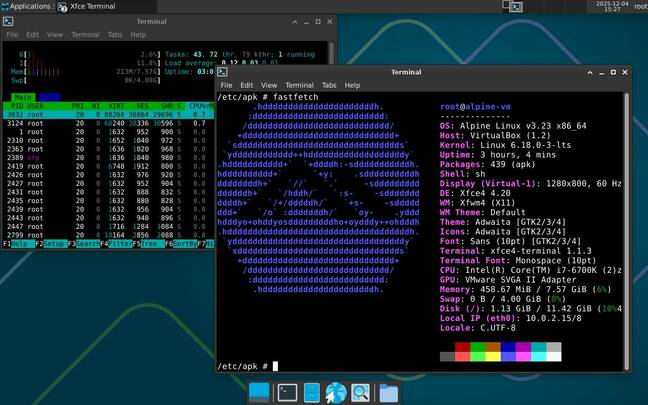Open Tabs menu in fastfetch terminal
This screenshot has width=648, height=405.
click(x=329, y=85)
